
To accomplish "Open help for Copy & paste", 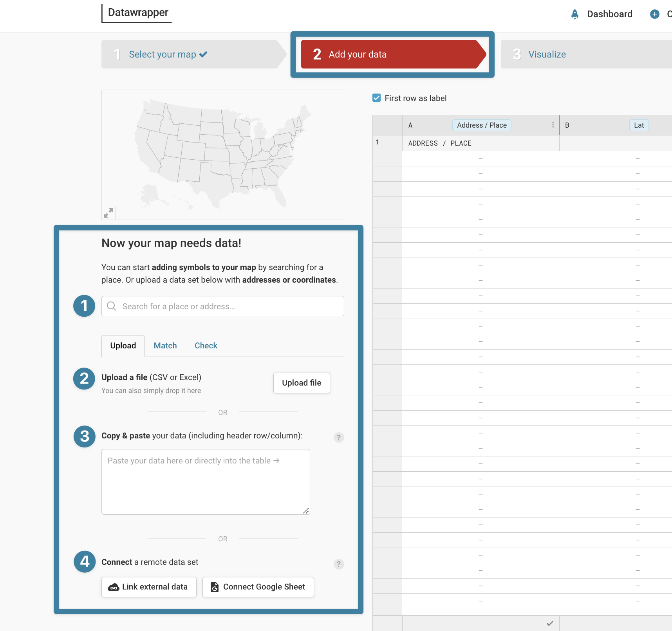I will click(x=339, y=437).
